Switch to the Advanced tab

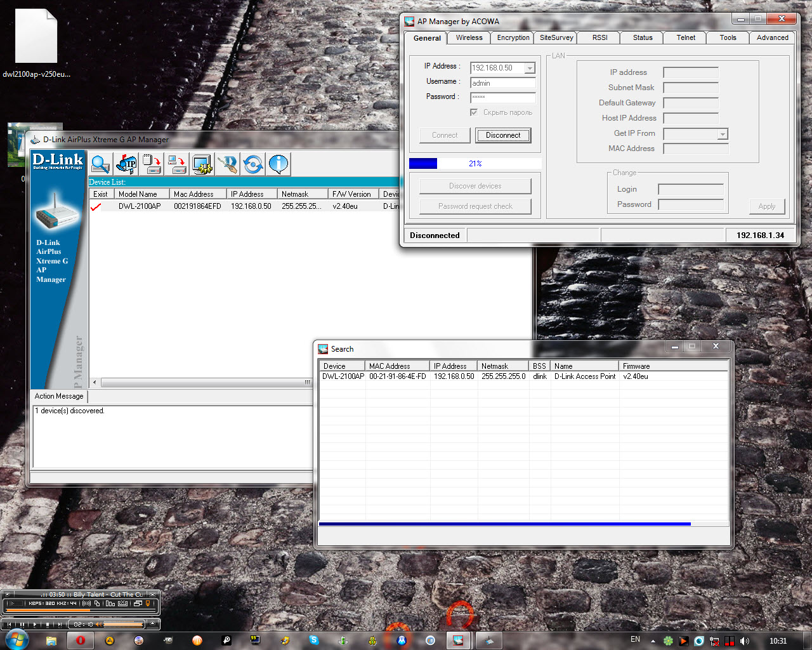click(773, 37)
